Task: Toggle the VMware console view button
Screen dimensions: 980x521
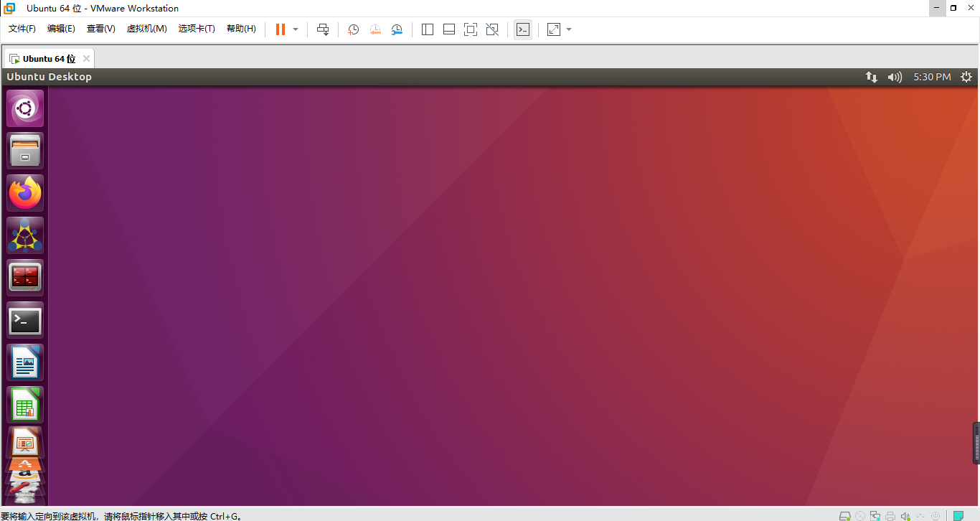Action: [x=523, y=29]
